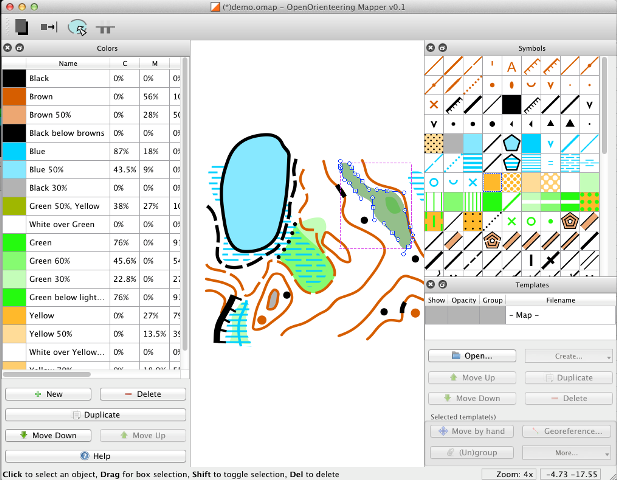This screenshot has height=480, width=617.
Task: Open a template with Open... button
Action: point(472,356)
